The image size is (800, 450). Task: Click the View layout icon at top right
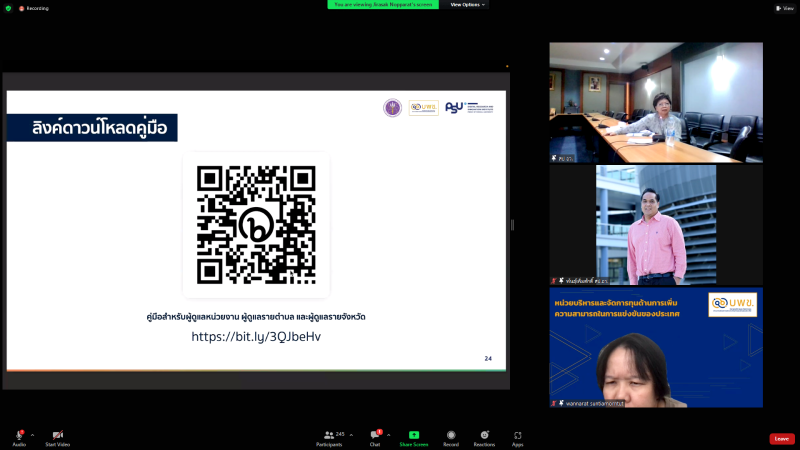[x=784, y=8]
